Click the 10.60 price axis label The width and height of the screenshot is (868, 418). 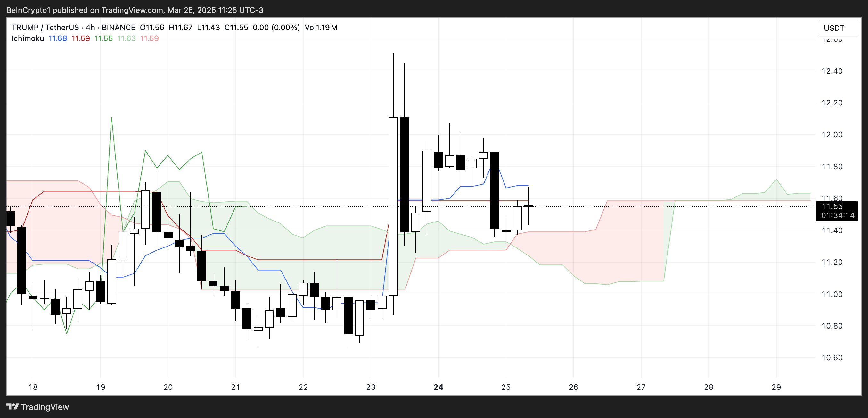[831, 358]
